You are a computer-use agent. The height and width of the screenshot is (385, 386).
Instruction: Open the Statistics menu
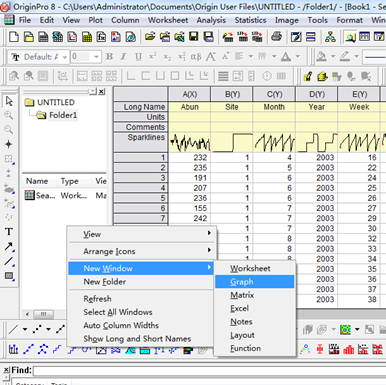click(x=250, y=20)
